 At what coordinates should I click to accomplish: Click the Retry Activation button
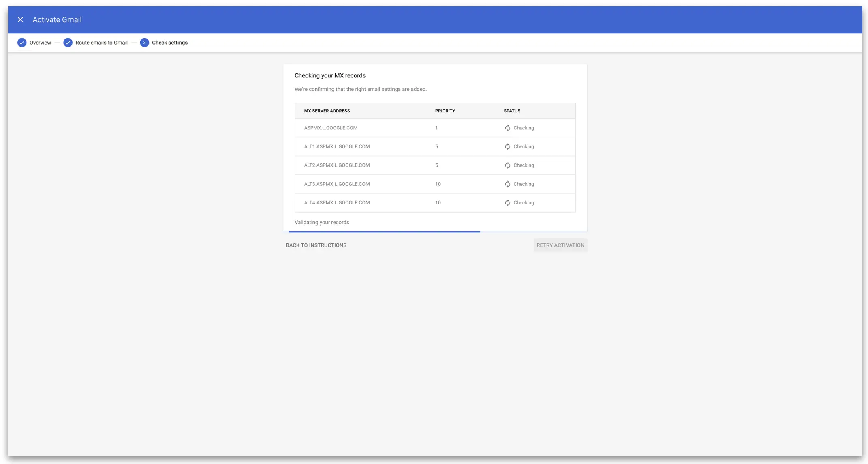click(560, 245)
